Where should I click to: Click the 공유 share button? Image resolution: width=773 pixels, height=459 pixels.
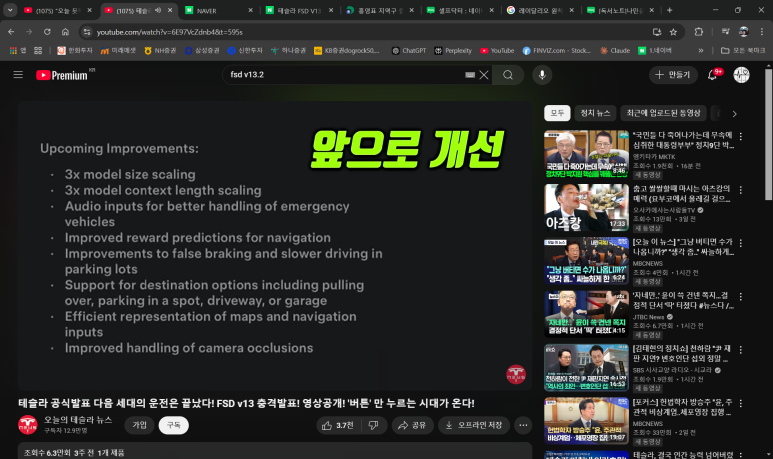[412, 425]
